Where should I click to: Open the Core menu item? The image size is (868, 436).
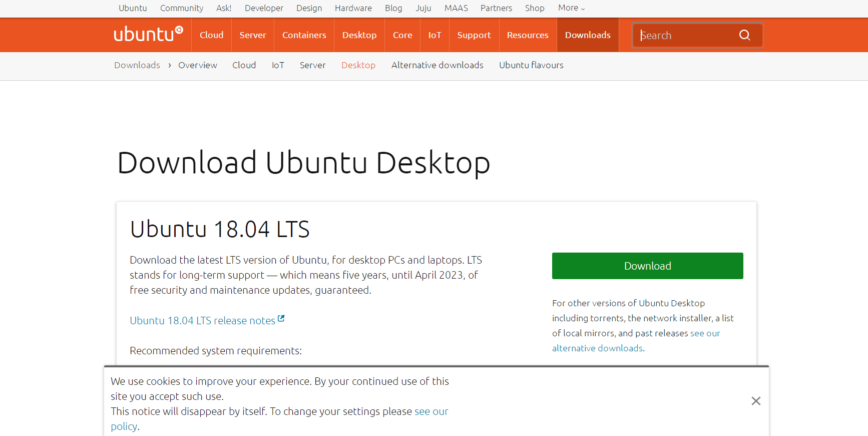click(402, 35)
